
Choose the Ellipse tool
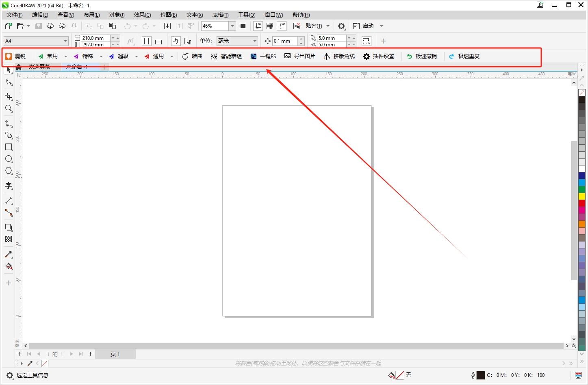tap(9, 159)
